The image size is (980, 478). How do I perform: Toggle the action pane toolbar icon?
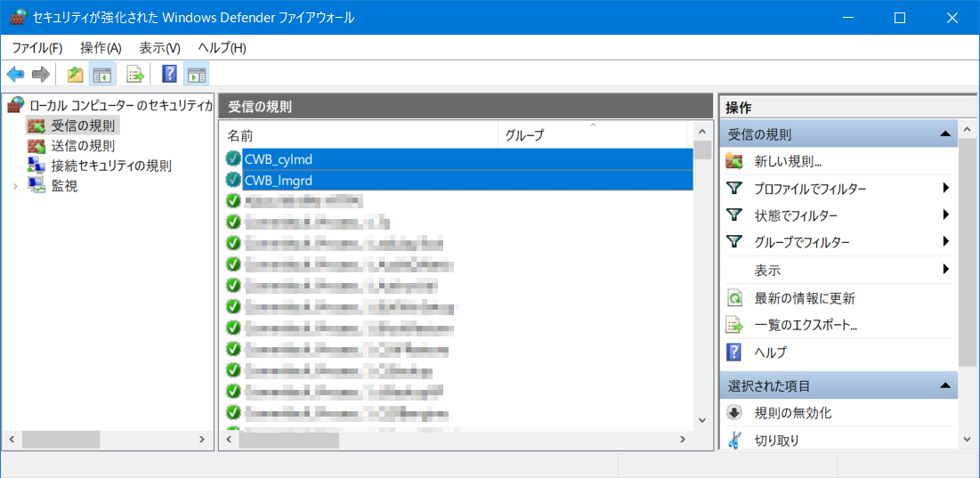[197, 75]
